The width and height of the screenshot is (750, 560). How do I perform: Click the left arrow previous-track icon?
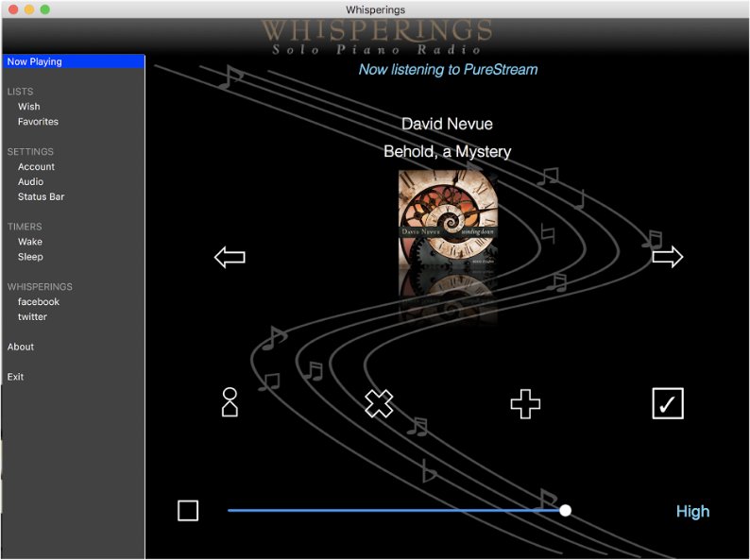tap(230, 257)
